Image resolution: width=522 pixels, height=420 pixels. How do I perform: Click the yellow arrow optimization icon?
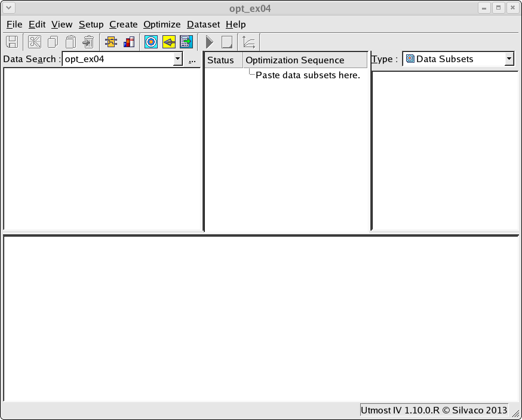pyautogui.click(x=169, y=42)
